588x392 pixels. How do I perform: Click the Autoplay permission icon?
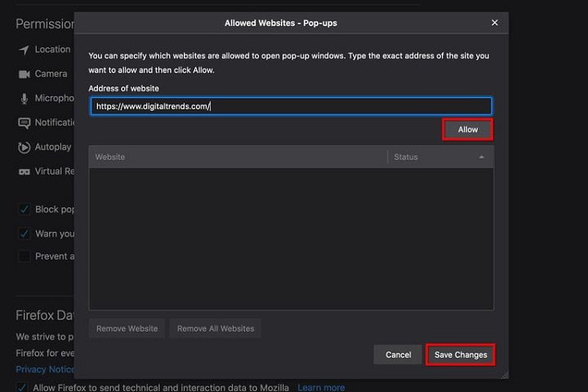(x=24, y=148)
